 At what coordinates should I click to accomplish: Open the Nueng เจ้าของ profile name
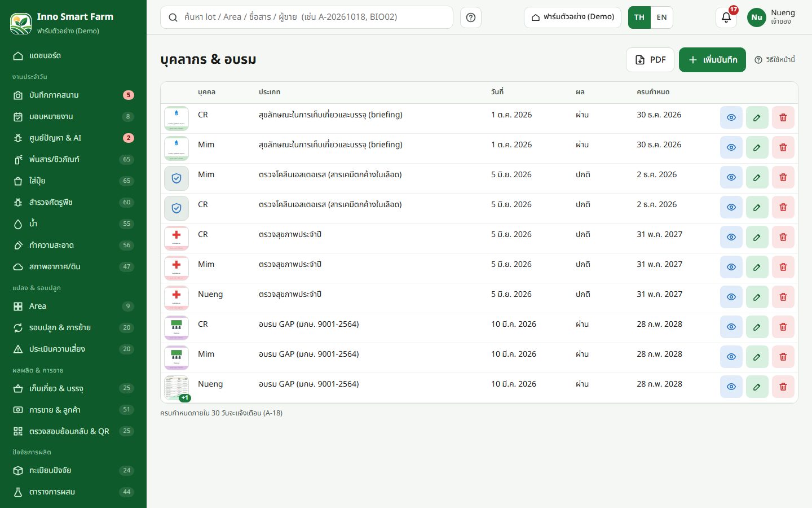pyautogui.click(x=783, y=17)
